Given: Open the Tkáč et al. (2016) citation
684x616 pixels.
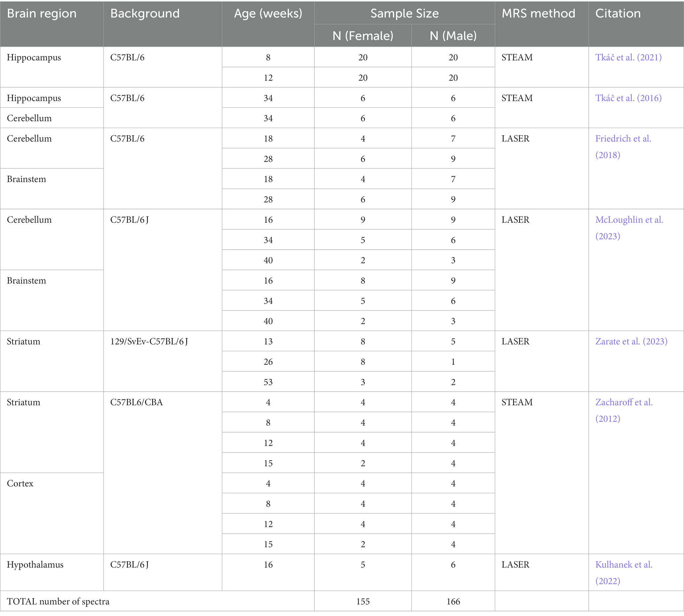Looking at the screenshot, I should [x=628, y=98].
